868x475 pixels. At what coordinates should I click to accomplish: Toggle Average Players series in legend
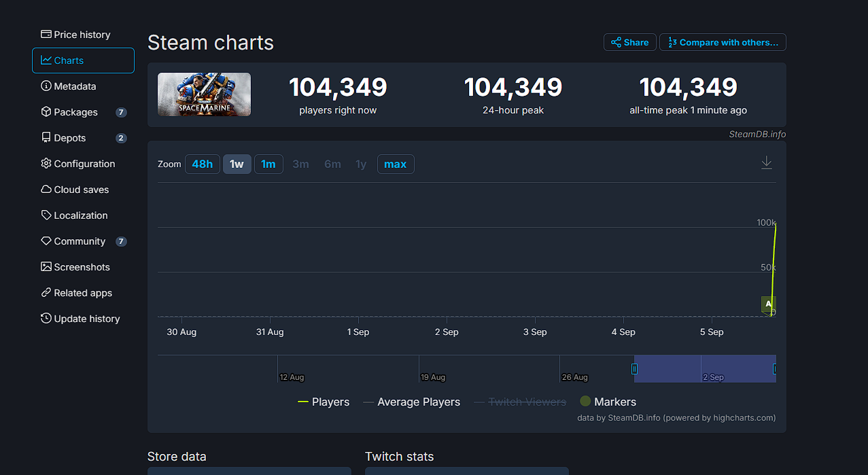(411, 402)
